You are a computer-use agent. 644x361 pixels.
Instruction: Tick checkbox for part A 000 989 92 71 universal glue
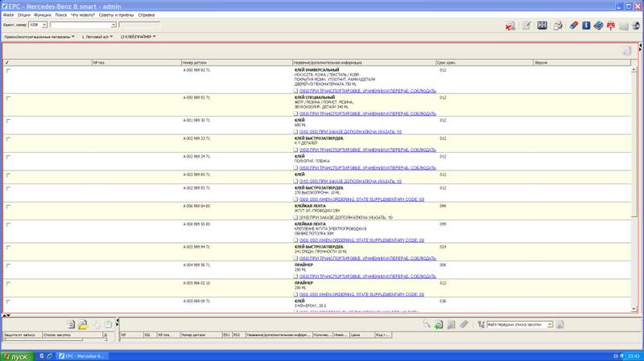pyautogui.click(x=8, y=71)
